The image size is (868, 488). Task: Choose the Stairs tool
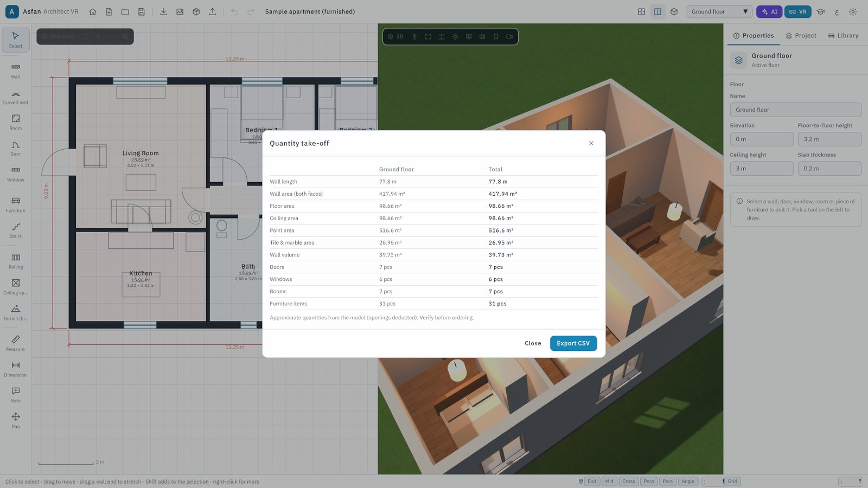pos(16,230)
